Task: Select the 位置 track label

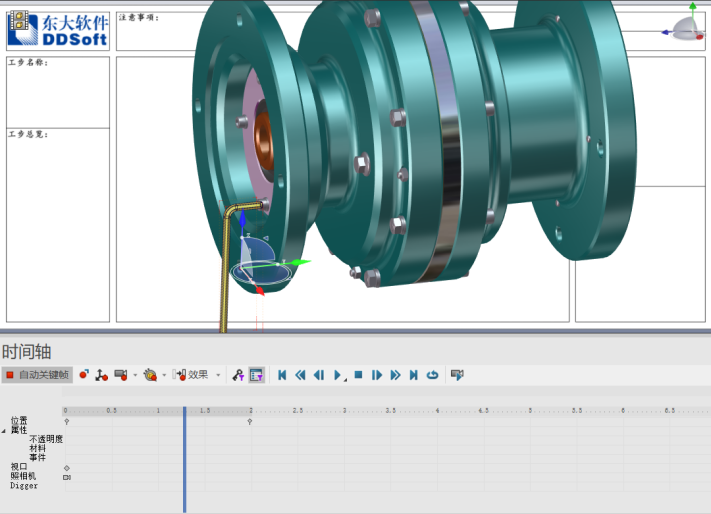Action: tap(19, 420)
